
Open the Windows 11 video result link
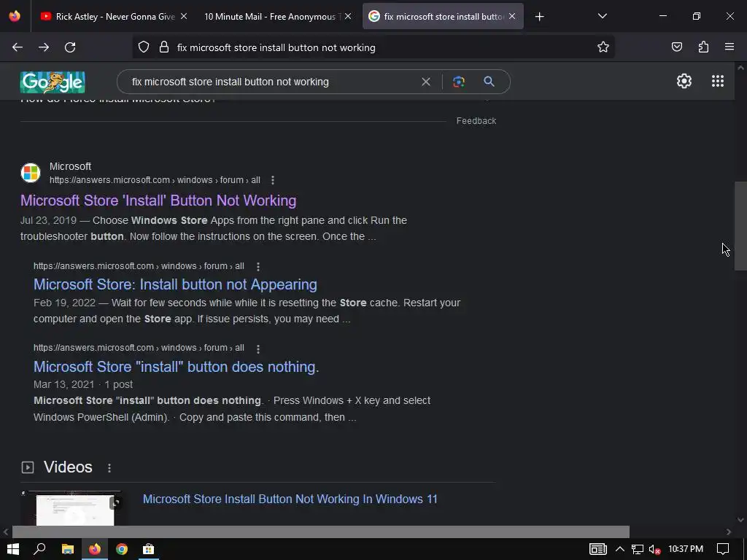(x=290, y=499)
